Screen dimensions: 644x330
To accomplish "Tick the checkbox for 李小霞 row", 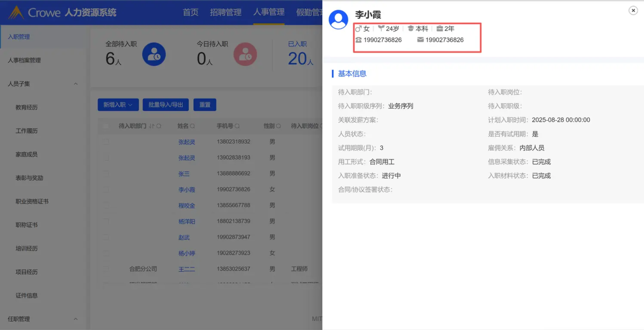I will click(106, 190).
